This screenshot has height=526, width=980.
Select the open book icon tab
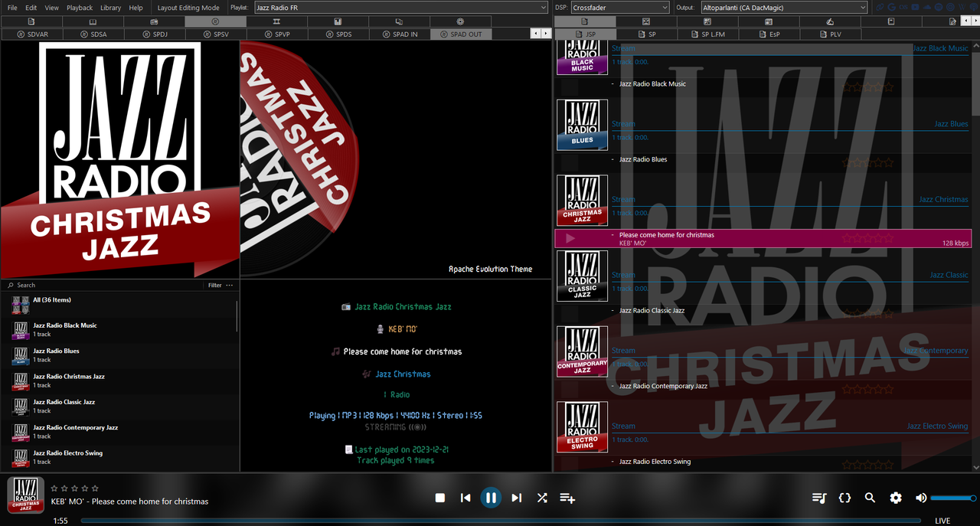pyautogui.click(x=93, y=21)
